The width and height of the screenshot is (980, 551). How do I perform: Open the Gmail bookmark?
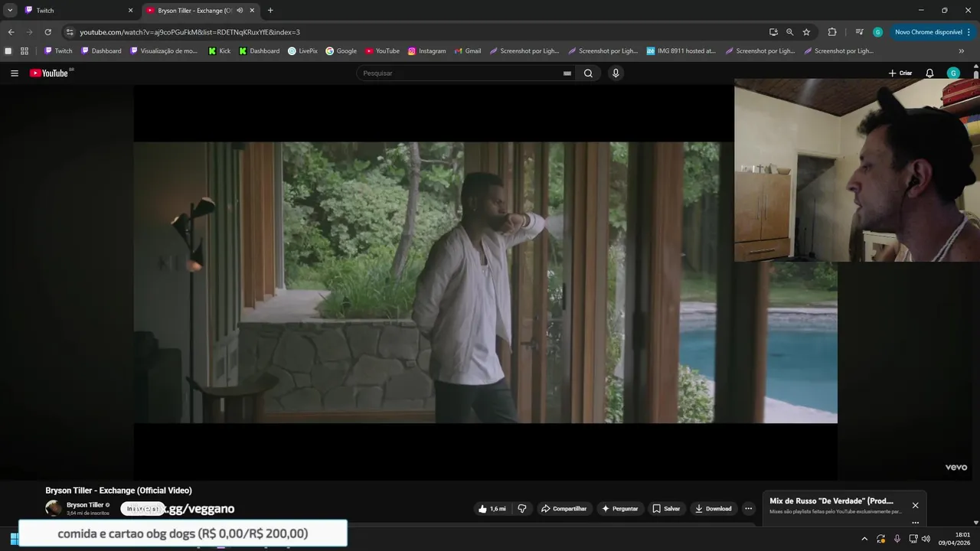[x=467, y=51]
